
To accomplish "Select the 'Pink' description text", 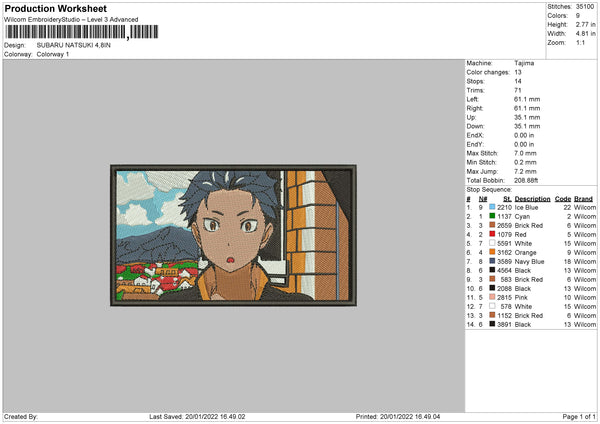I will click(x=521, y=297).
